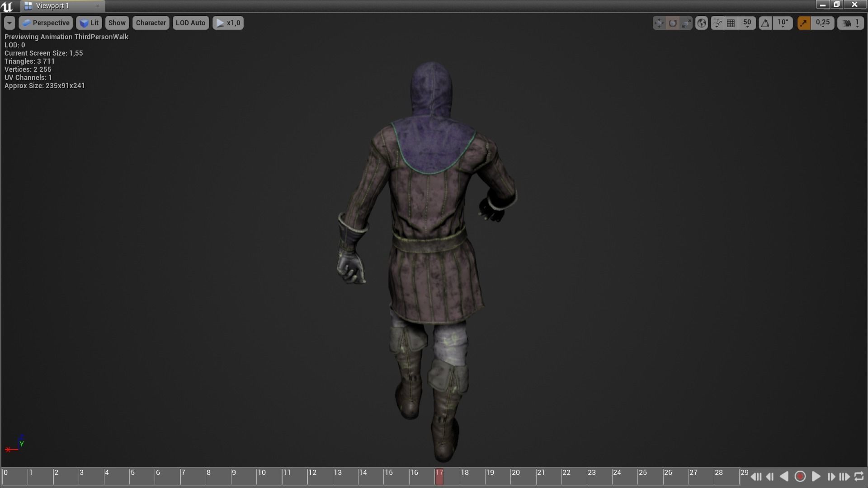
Task: Toggle world/local coordinate system globe
Action: (x=701, y=23)
